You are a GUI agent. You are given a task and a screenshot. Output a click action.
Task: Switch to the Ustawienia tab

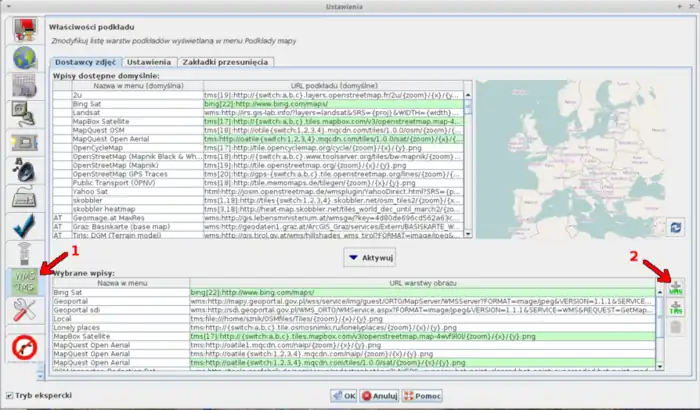pyautogui.click(x=147, y=61)
